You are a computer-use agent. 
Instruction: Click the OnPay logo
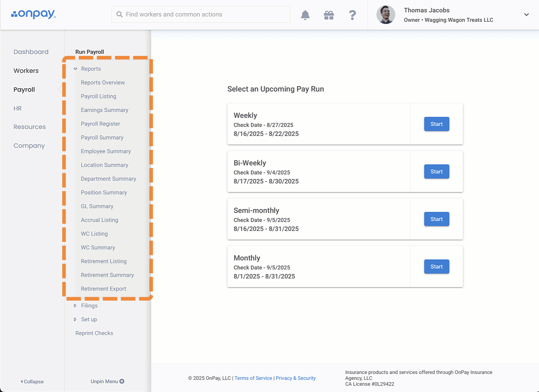(x=33, y=14)
